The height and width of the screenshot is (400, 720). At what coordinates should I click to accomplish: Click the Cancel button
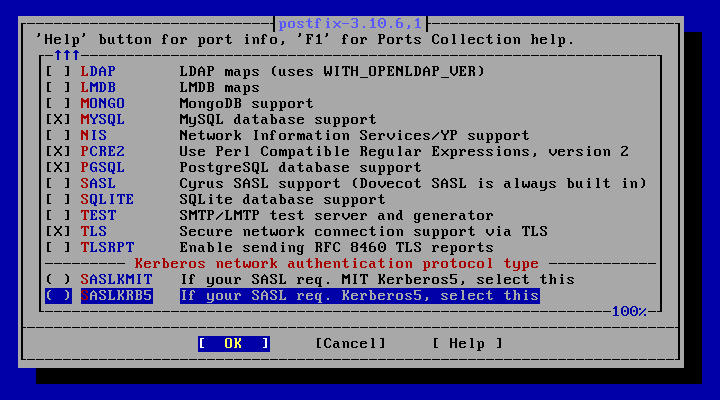pyautogui.click(x=350, y=344)
